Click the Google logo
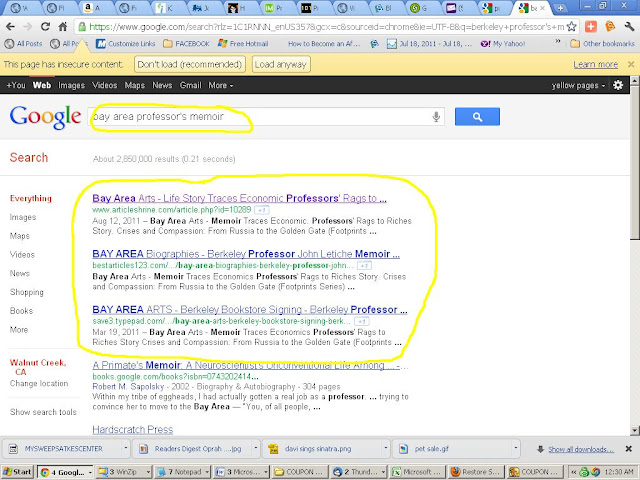This screenshot has height=480, width=640. pos(45,117)
